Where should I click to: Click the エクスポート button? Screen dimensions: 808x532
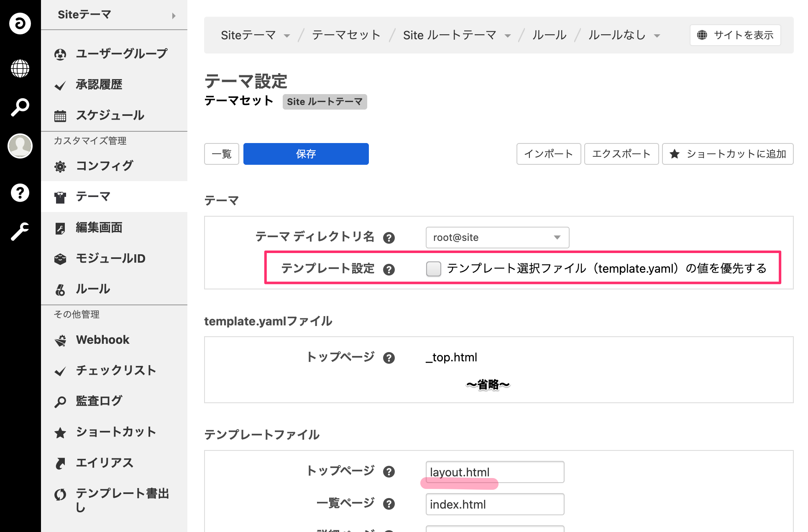pyautogui.click(x=621, y=154)
